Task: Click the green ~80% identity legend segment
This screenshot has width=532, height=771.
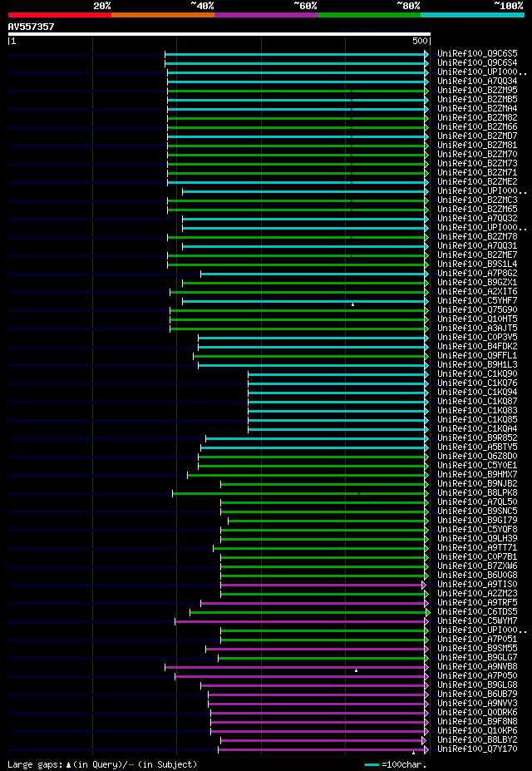Action: tap(369, 15)
